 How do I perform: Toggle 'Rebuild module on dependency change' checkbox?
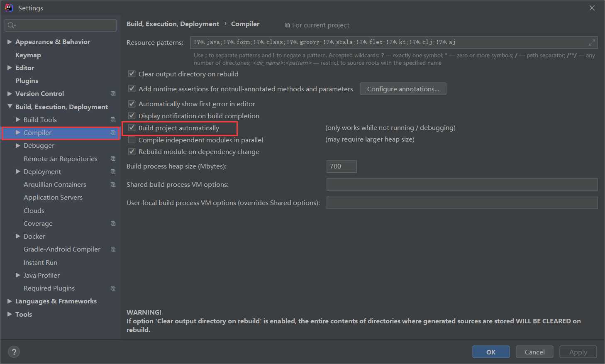click(x=132, y=151)
